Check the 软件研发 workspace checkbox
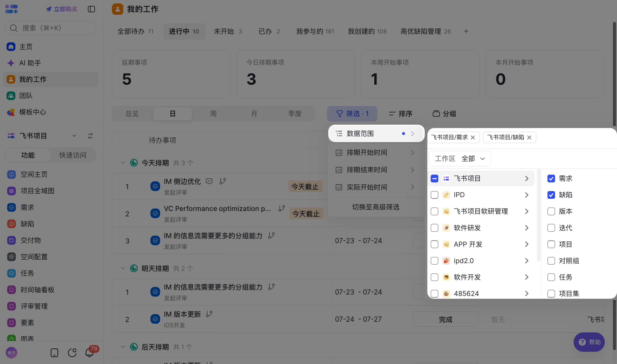Image resolution: width=617 pixels, height=364 pixels. [x=434, y=228]
